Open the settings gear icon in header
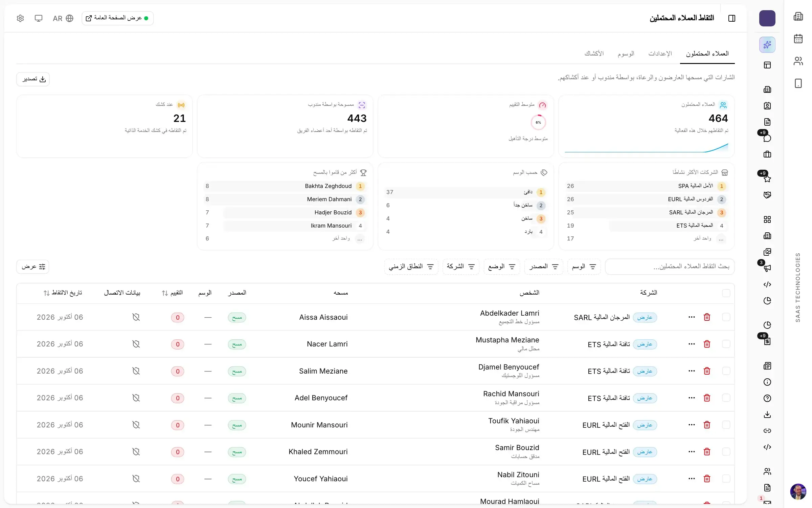This screenshot has width=812, height=508. pos(20,18)
